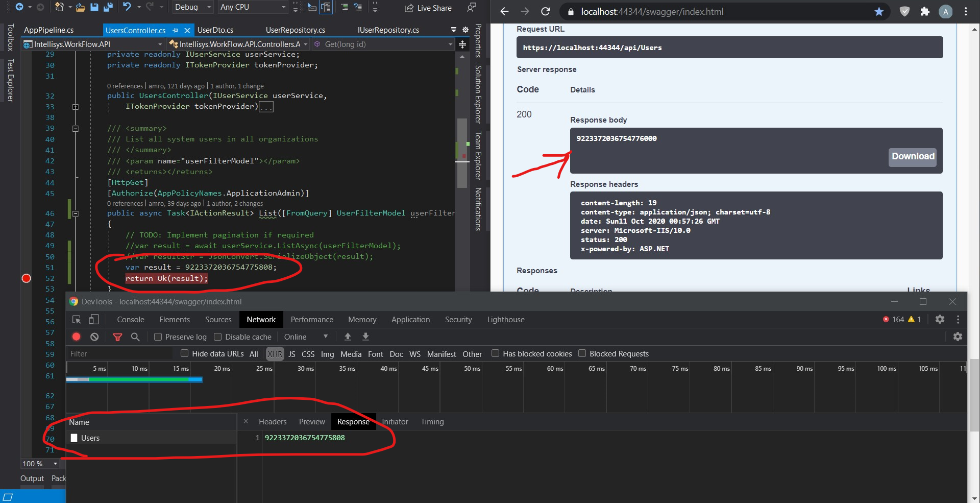Screen dimensions: 980x503
Task: Clear the network log in DevTools
Action: pyautogui.click(x=94, y=337)
